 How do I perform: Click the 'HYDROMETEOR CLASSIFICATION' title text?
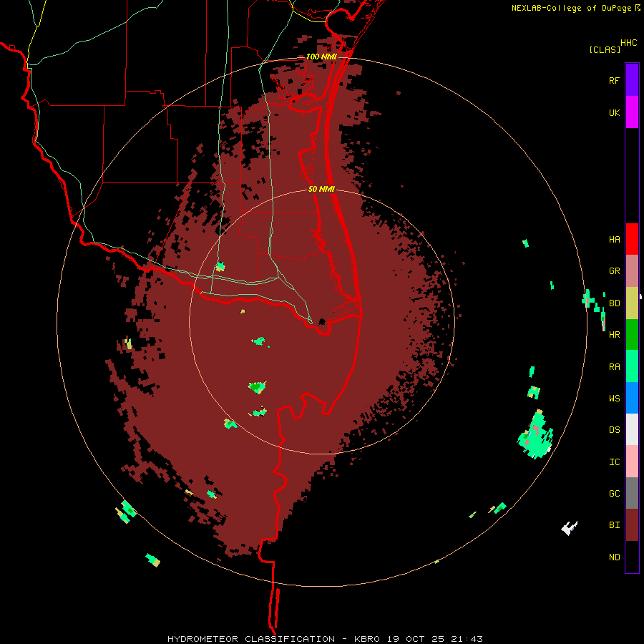251,639
